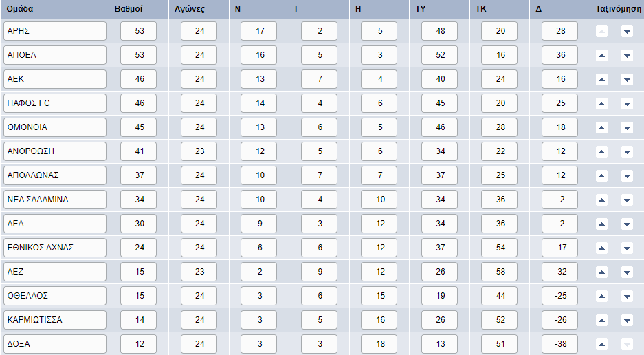Screen dimensions: 644x355
Task: Click the Ταξινόμηση column header
Action: tap(618, 9)
